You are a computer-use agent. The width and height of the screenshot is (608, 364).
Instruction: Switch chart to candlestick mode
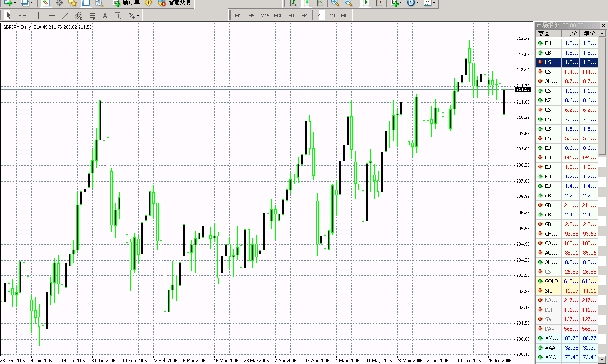coord(307,3)
